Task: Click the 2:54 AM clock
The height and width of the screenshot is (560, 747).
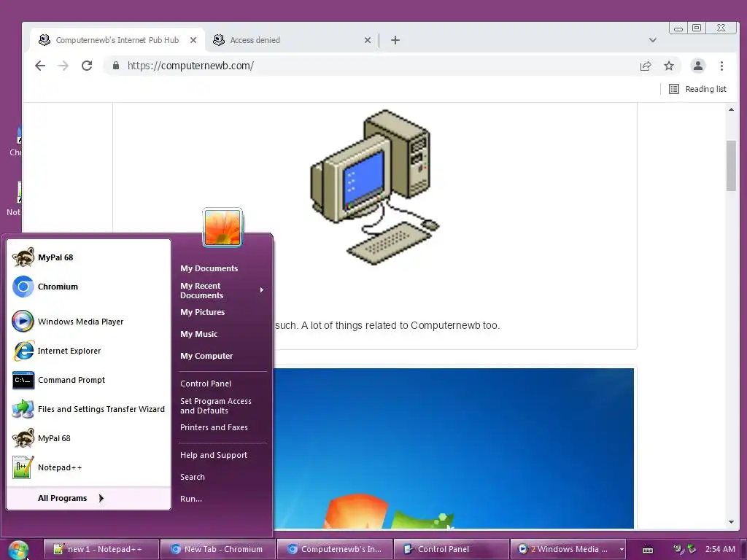Action: tap(720, 549)
